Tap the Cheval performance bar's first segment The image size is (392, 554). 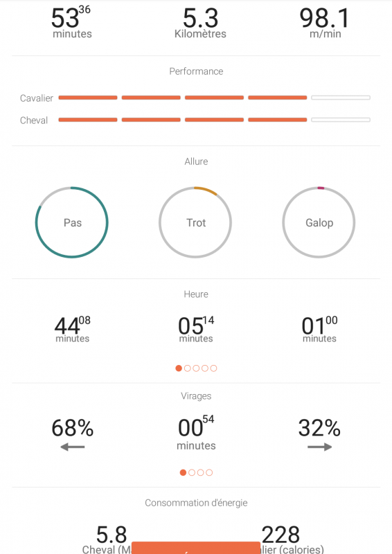pyautogui.click(x=88, y=120)
